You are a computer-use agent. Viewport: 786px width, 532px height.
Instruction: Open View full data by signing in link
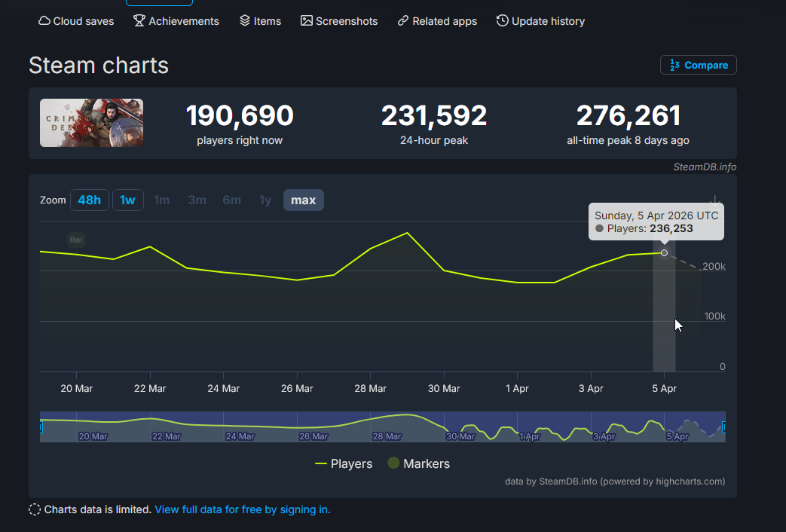pos(243,509)
